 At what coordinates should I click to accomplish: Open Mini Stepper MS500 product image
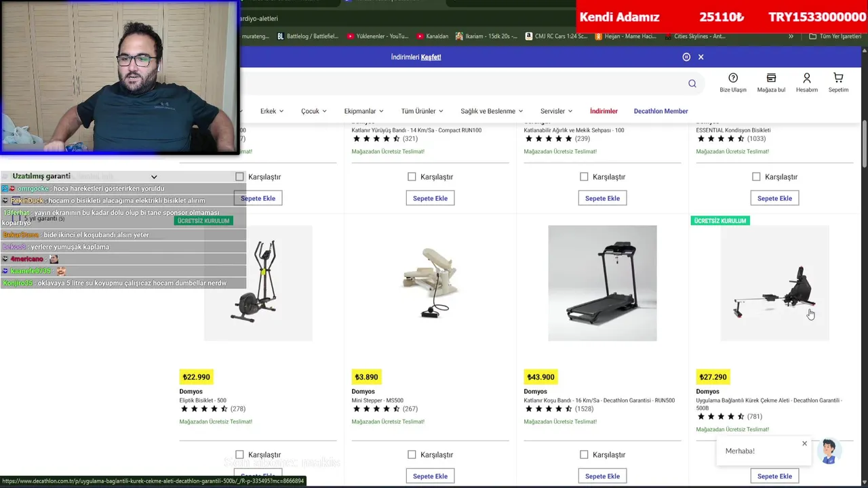pos(431,283)
